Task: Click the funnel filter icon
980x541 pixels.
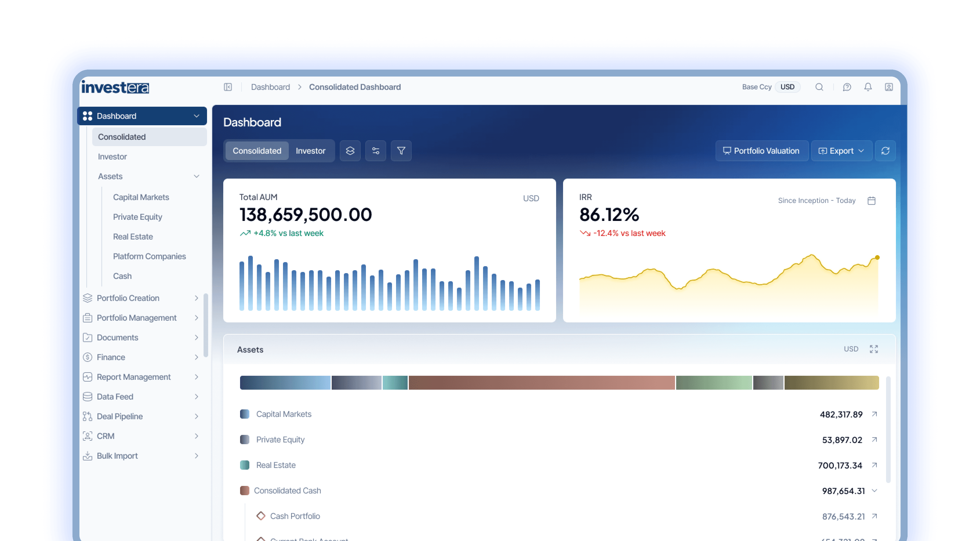Action: tap(401, 151)
